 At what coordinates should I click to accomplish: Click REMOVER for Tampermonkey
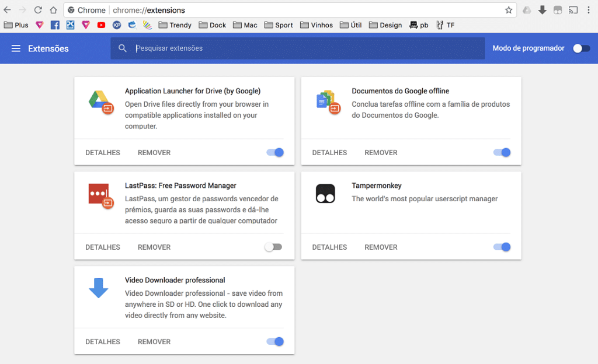[381, 247]
